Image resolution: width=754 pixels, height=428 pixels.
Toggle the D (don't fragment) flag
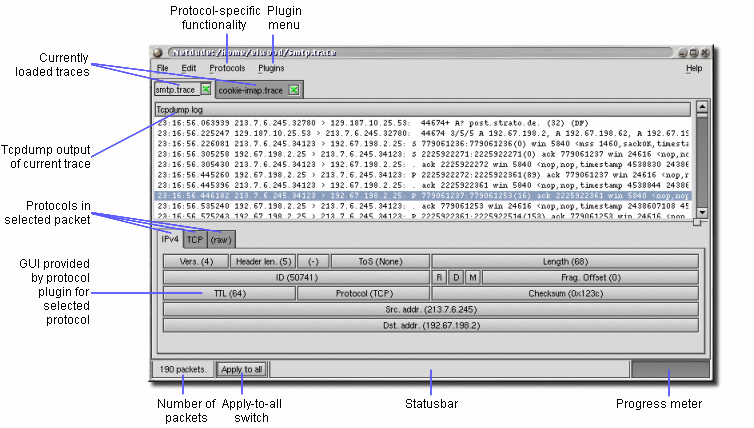455,277
